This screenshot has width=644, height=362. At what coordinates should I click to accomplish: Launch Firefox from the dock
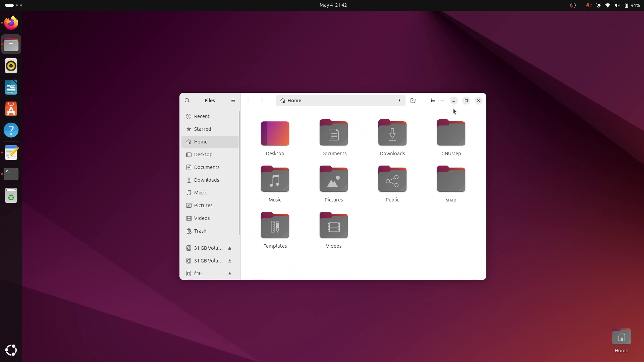(11, 23)
